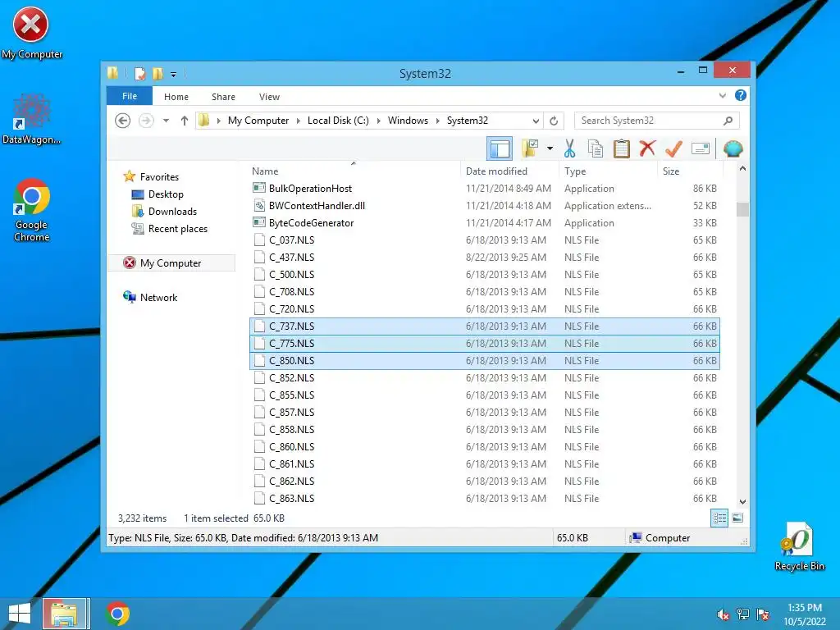Click the scroll down arrow of file list
The height and width of the screenshot is (630, 840).
pyautogui.click(x=742, y=501)
